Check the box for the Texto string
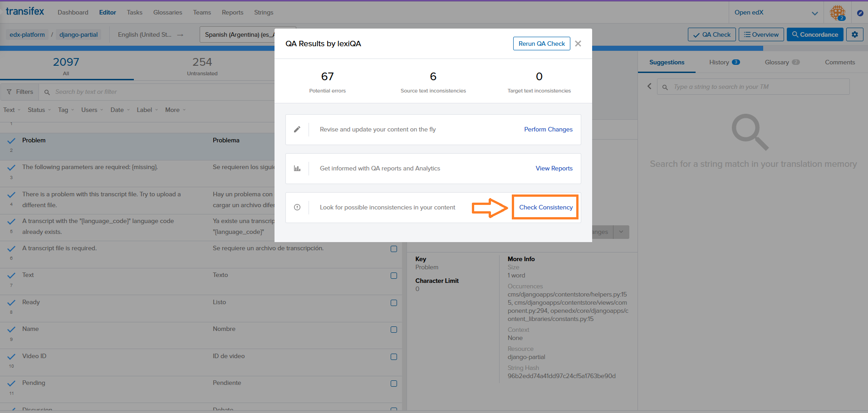The width and height of the screenshot is (868, 413). coord(393,276)
